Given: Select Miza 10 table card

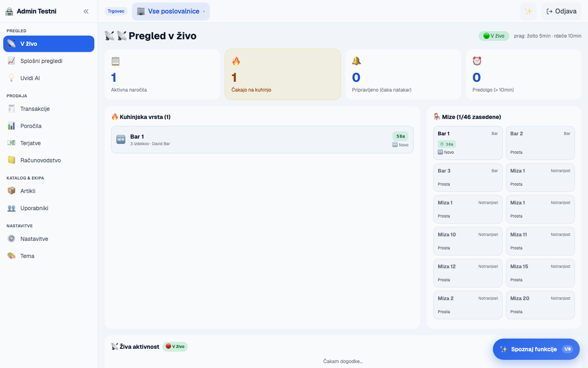Looking at the screenshot, I should 468,241.
